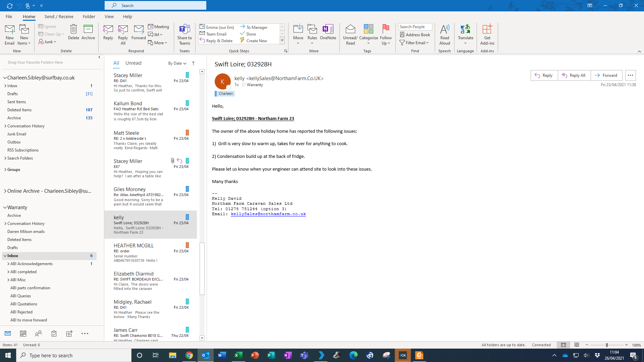Switch to Reading view in status bar

577,345
